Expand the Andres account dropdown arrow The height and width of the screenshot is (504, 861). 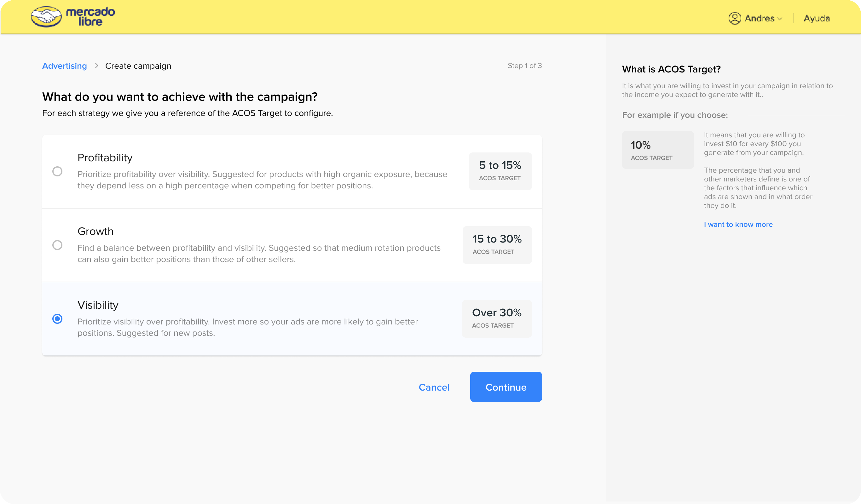coord(780,19)
